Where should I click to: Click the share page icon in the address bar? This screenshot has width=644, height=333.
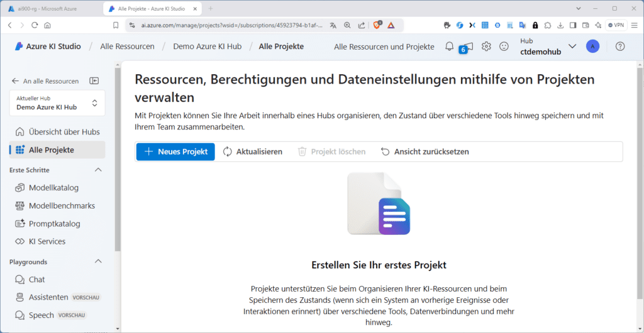pos(362,25)
